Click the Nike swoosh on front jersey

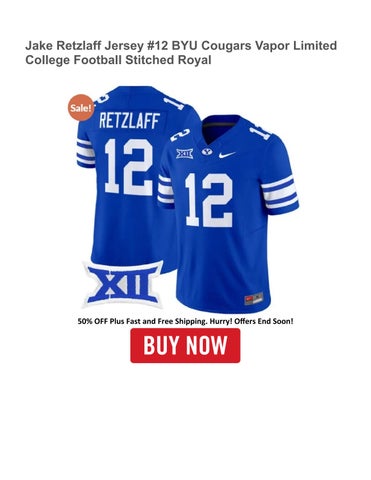click(227, 155)
